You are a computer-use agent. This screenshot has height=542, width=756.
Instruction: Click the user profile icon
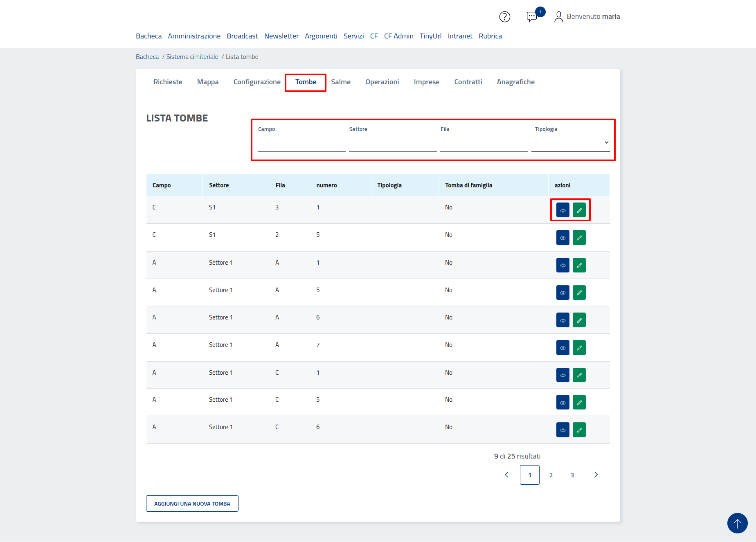[x=558, y=17]
